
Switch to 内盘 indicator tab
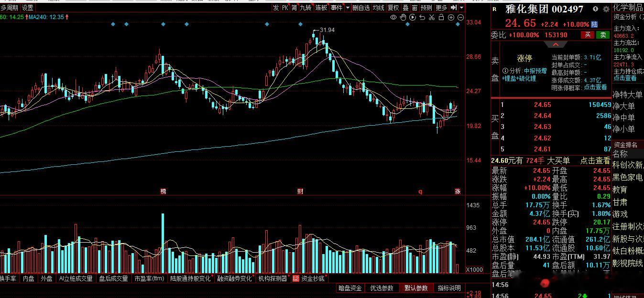[x=29, y=278]
